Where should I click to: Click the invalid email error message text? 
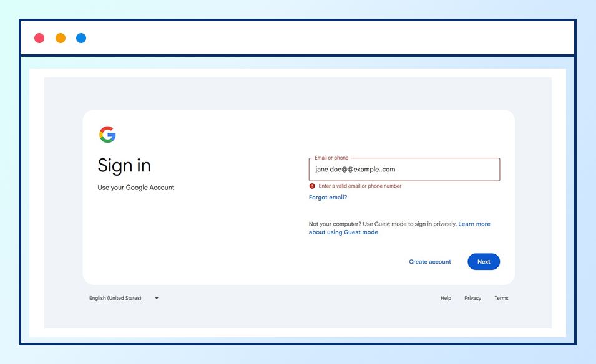pos(359,186)
